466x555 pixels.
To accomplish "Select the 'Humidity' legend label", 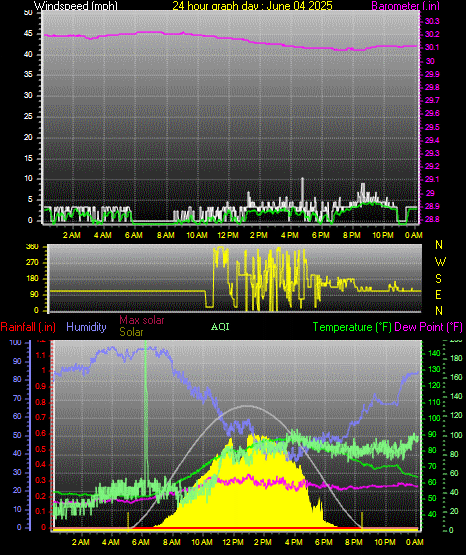I will pos(86,327).
